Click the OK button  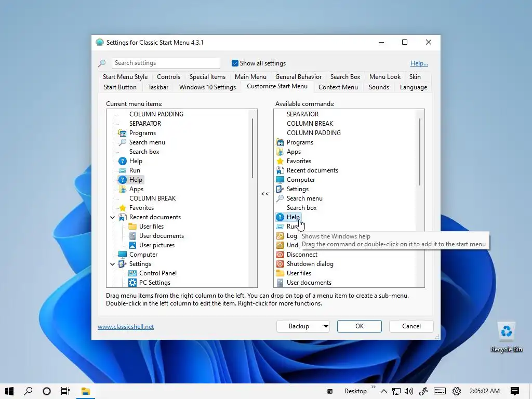tap(360, 326)
